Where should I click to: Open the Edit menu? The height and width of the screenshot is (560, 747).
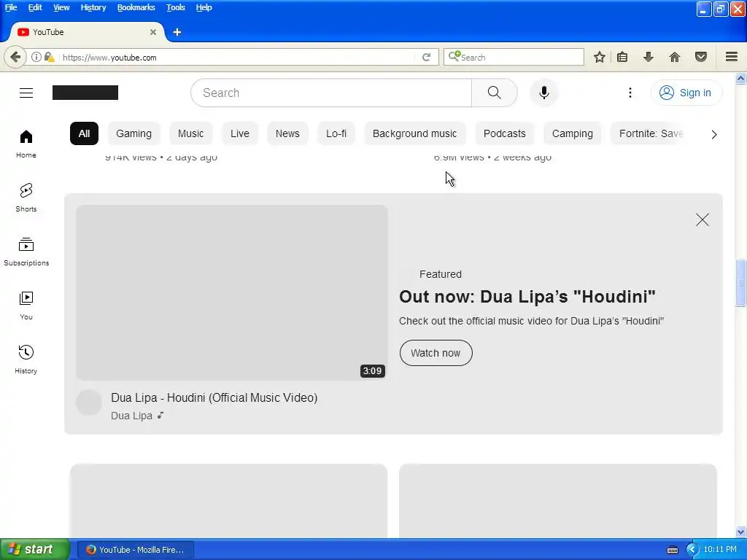tap(35, 7)
